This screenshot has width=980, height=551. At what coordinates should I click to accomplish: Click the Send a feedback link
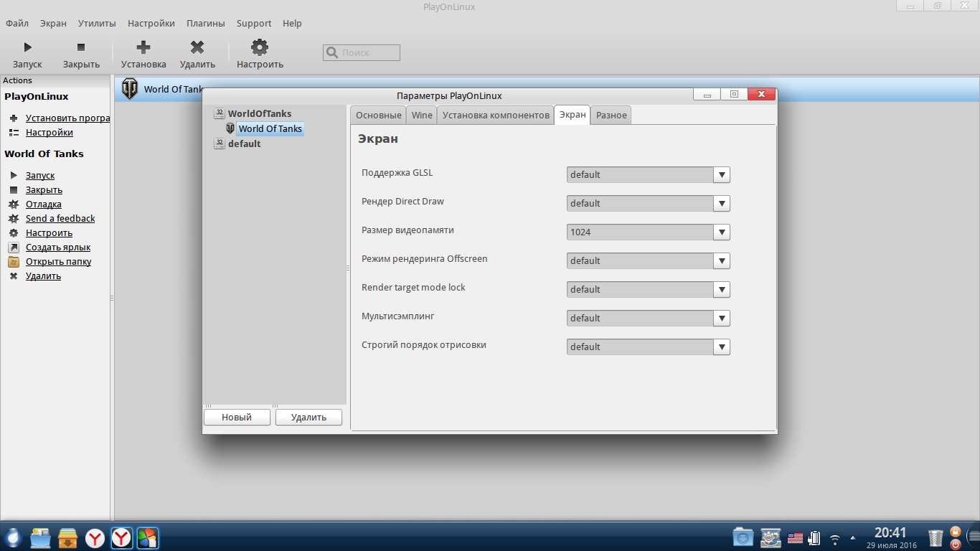point(60,219)
